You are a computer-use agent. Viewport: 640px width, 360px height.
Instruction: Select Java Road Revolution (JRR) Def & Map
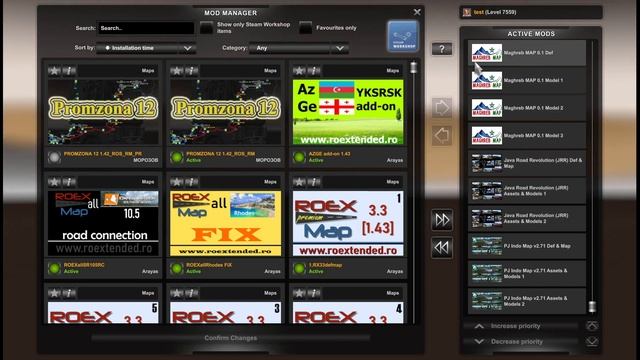click(x=527, y=163)
